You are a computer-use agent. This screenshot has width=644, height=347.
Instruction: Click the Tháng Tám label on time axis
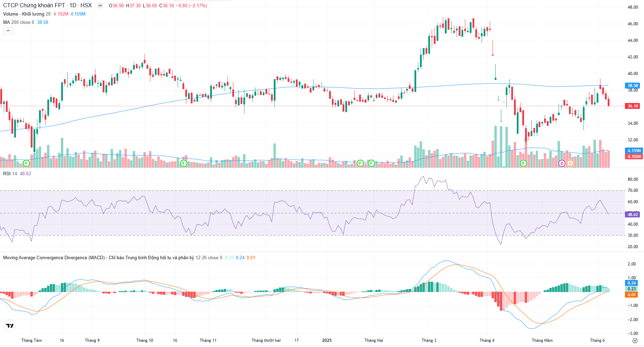pos(31,340)
